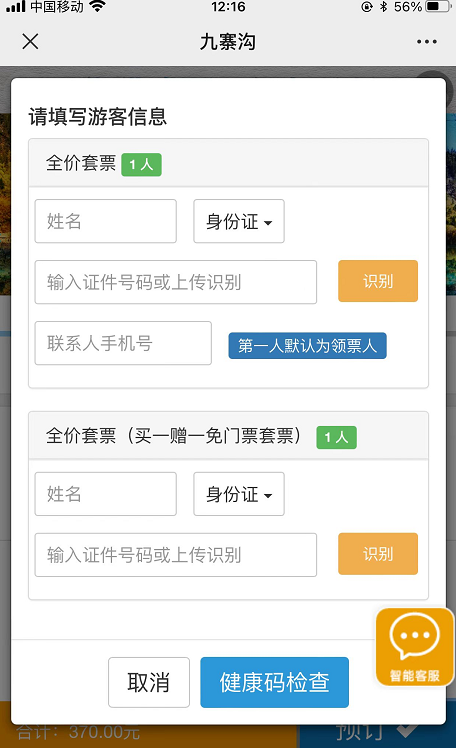Focus the second 输入证件号码或上传识别 field

tap(176, 555)
